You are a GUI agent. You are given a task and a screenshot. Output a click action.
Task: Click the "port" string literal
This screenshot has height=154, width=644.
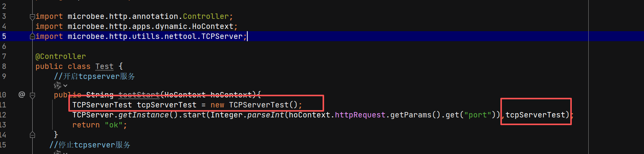pos(477,115)
